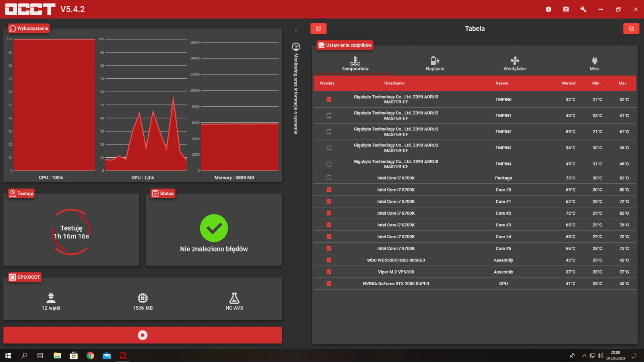
Task: Check the TMPIN3 sensor checkbox
Action: click(329, 148)
